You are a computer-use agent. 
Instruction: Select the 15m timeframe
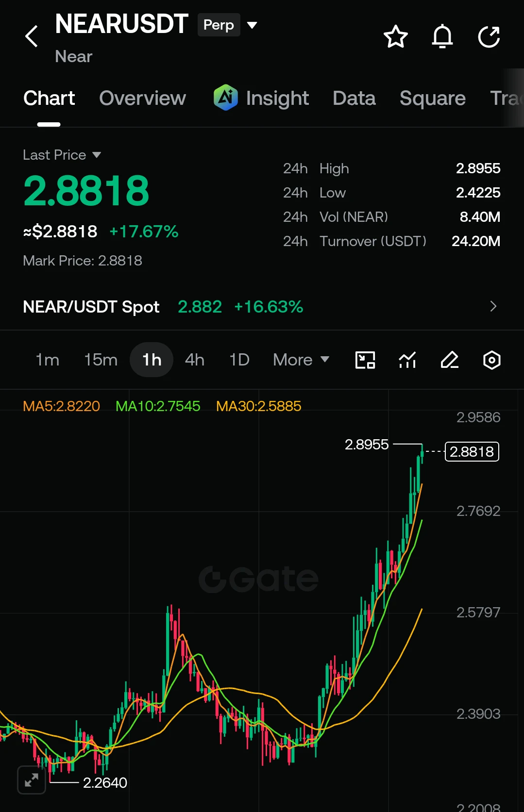pyautogui.click(x=101, y=360)
